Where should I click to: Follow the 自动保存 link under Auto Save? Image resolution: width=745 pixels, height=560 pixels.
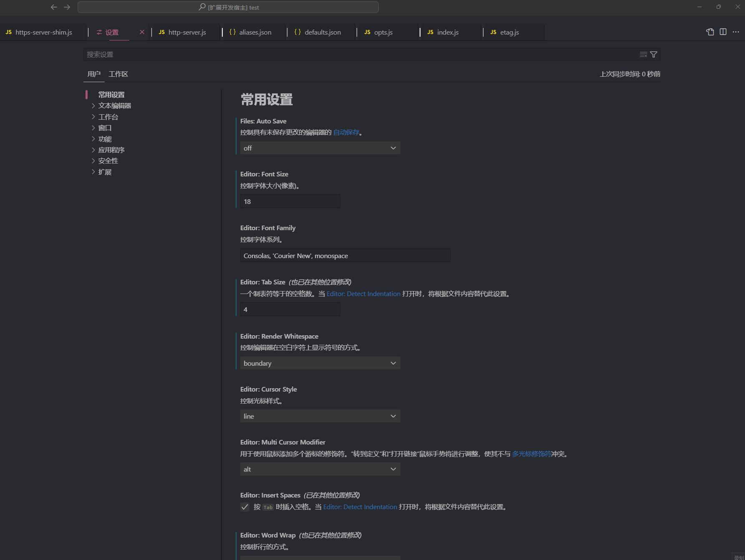pyautogui.click(x=346, y=133)
